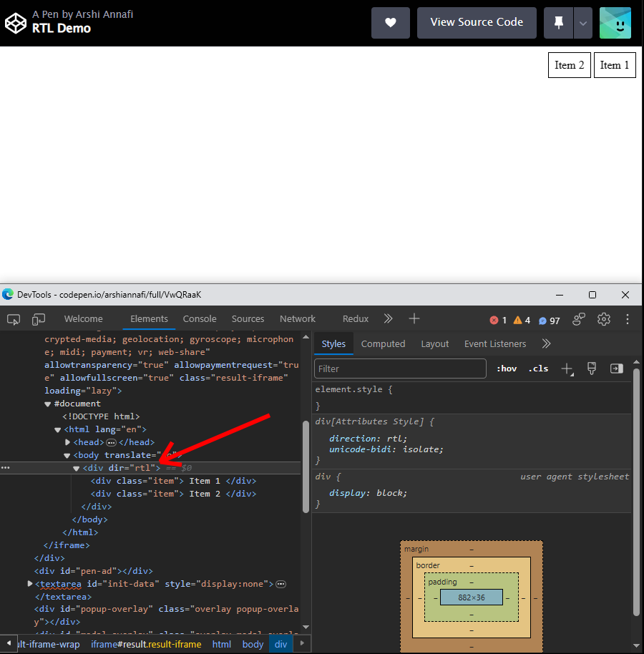
Task: Select the Item 1 div row
Action: click(x=173, y=481)
